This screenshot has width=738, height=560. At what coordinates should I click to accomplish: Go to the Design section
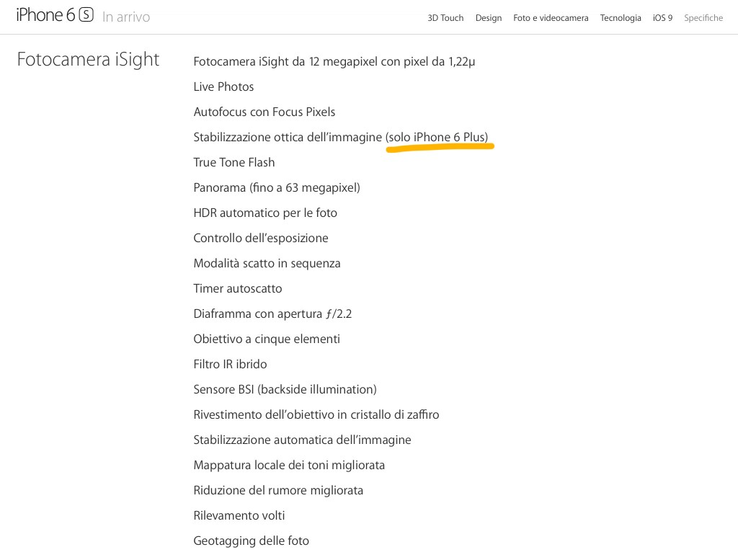489,18
